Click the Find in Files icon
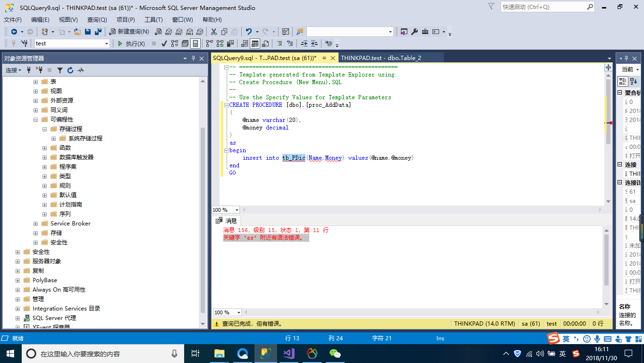The height and width of the screenshot is (363, 644). [300, 32]
